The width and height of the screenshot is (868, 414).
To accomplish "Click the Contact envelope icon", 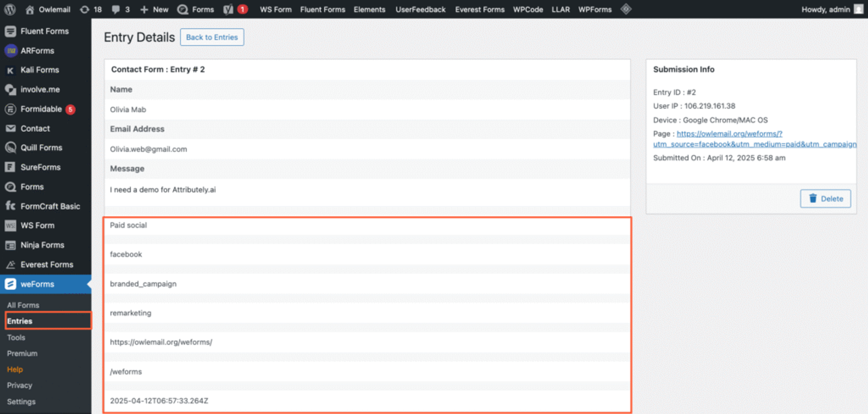I will point(10,128).
